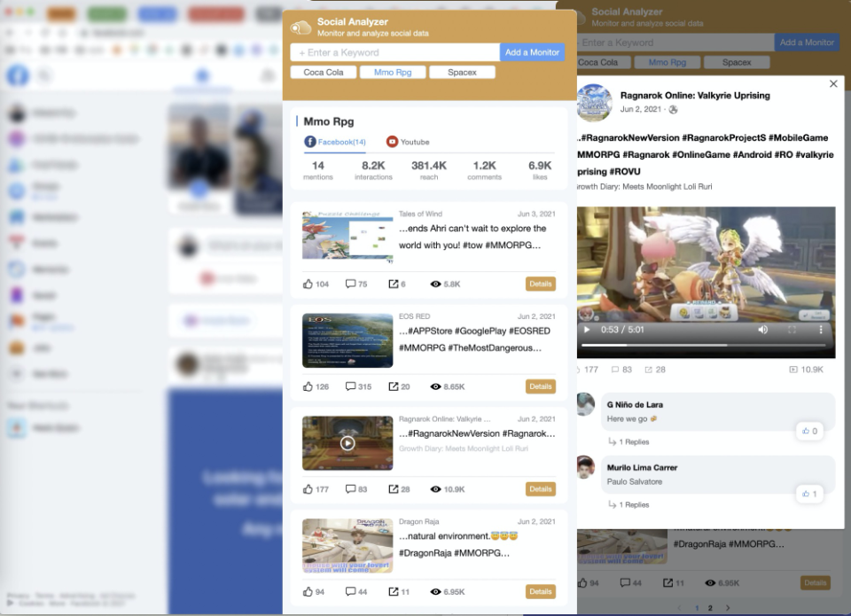Expand 1 Replies under G Niño de Lara

point(628,441)
